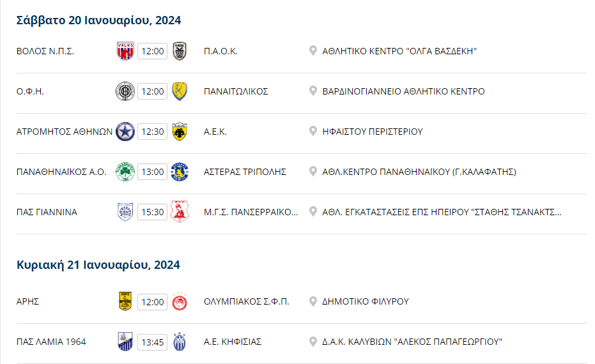Open the Atromitos Athinon star logo
The image size is (595, 364).
click(x=125, y=132)
